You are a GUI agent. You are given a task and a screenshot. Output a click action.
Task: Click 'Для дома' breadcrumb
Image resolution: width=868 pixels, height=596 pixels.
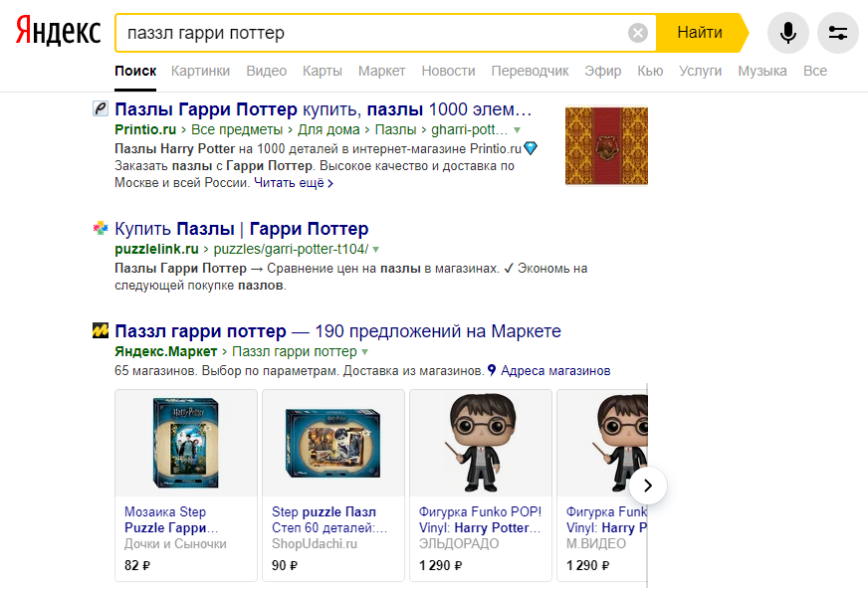[328, 129]
